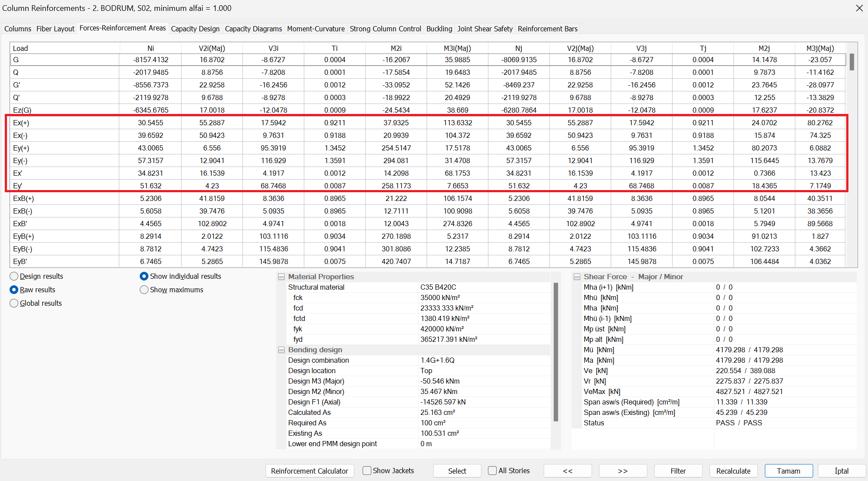Open the Fiber Layout tab
Screen dimensions: 868x481
[55, 29]
